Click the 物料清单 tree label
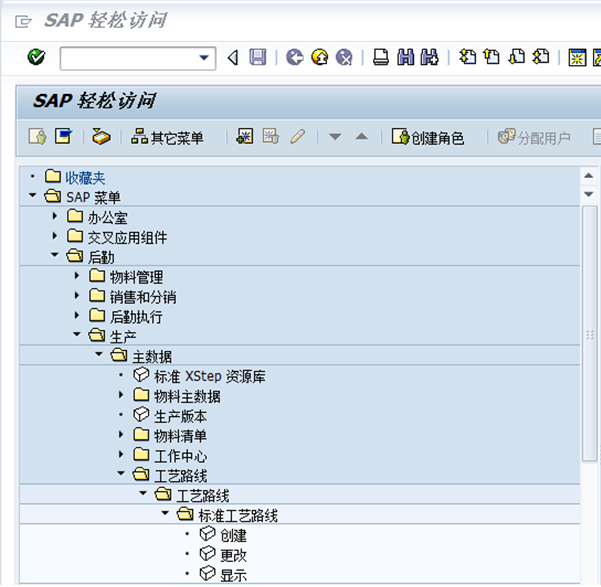Viewport: 601px width, 587px height. click(x=181, y=436)
